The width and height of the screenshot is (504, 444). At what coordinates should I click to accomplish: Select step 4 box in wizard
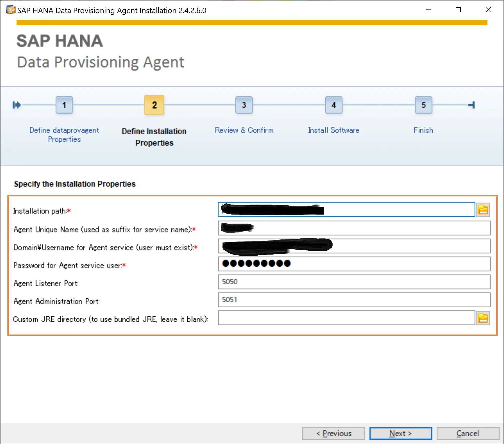334,105
